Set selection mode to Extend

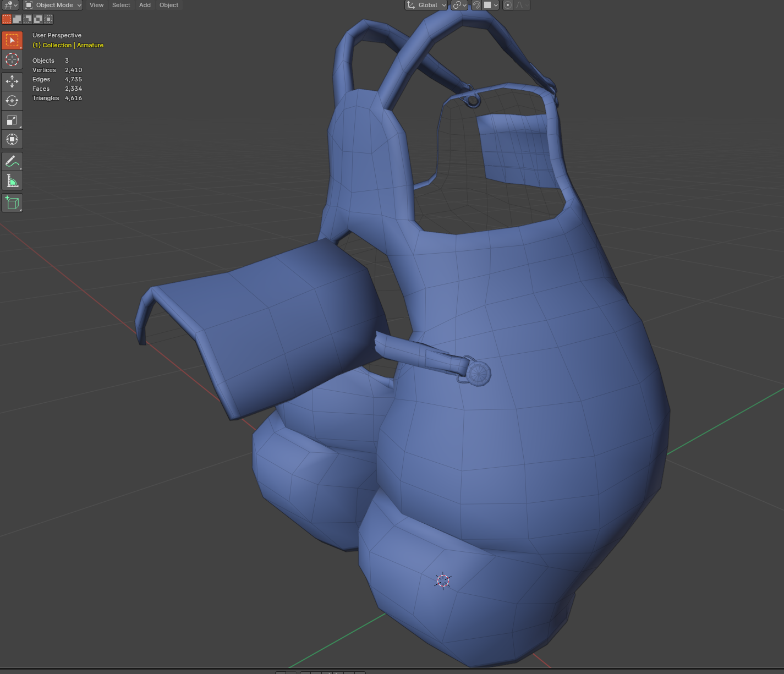(17, 19)
